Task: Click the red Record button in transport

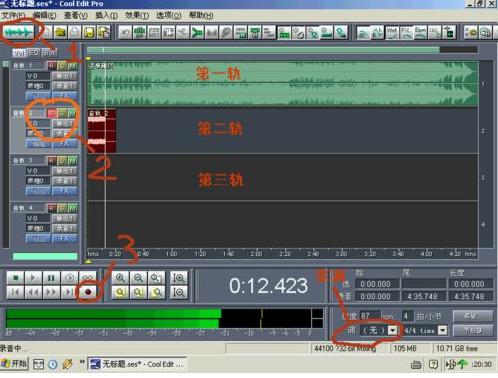Action: 88,292
